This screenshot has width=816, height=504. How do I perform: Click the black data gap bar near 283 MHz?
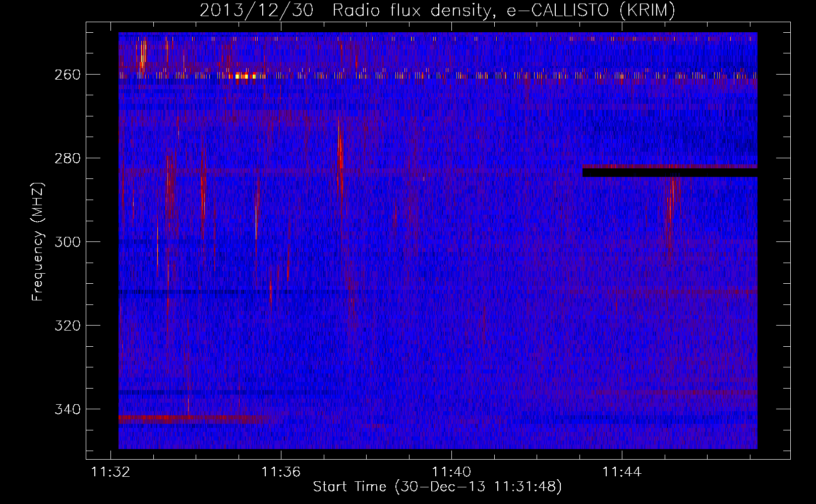(670, 172)
